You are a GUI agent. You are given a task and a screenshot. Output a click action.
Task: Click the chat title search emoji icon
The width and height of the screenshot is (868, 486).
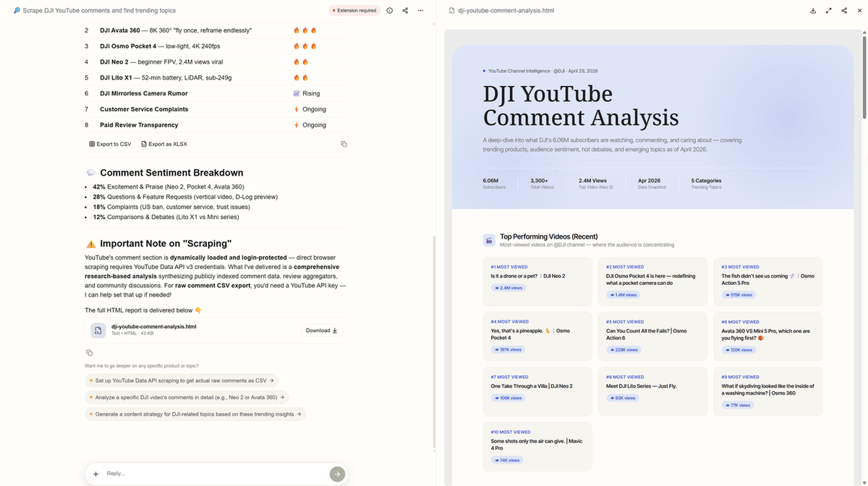click(17, 11)
